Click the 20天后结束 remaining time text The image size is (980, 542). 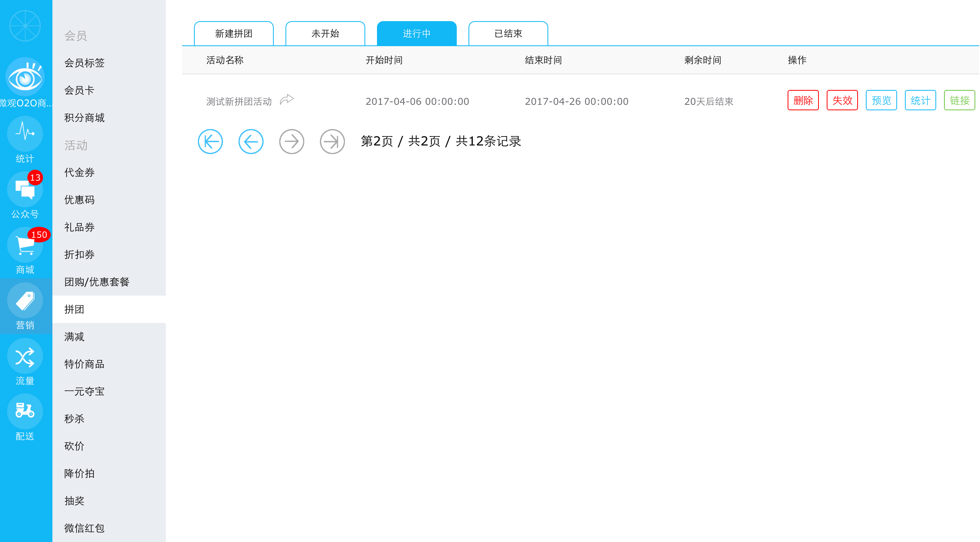click(709, 102)
